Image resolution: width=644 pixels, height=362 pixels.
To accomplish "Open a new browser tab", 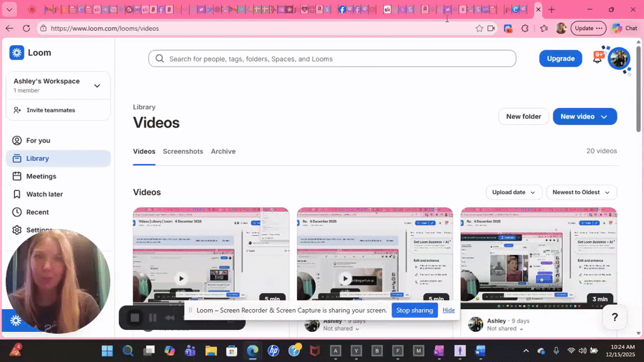I will tap(552, 9).
